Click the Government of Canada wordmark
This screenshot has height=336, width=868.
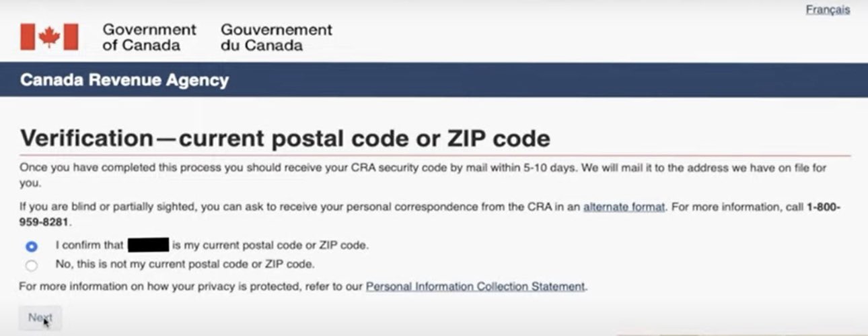point(149,38)
